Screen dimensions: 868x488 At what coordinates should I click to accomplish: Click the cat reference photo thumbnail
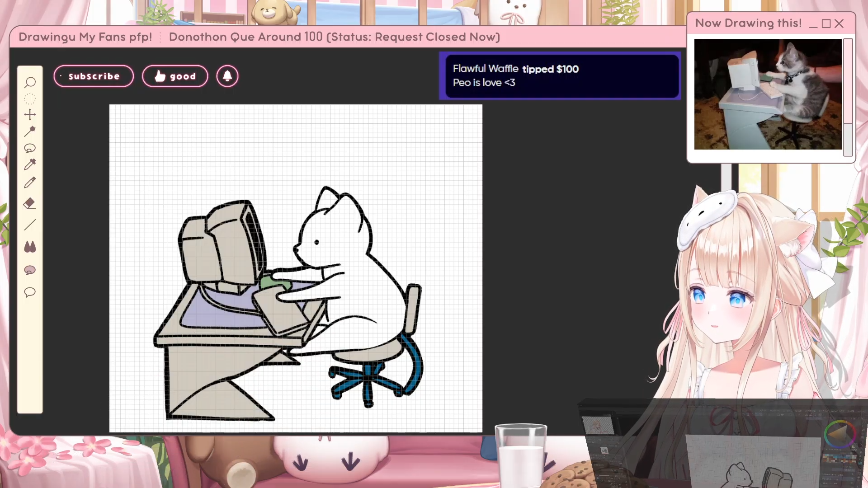coord(768,94)
